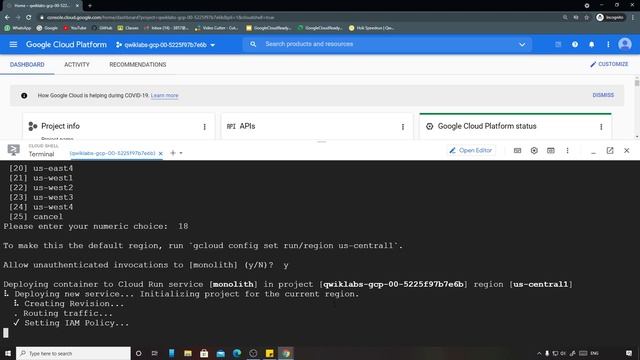This screenshot has height=360, width=640.
Task: Open a new Chrome tab with plus
Action: (90, 6)
